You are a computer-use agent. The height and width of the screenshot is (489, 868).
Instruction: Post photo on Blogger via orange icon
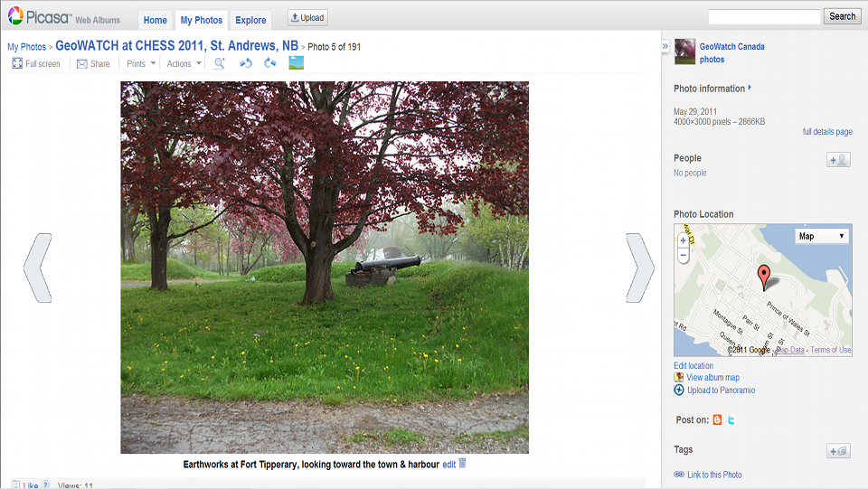[717, 420]
